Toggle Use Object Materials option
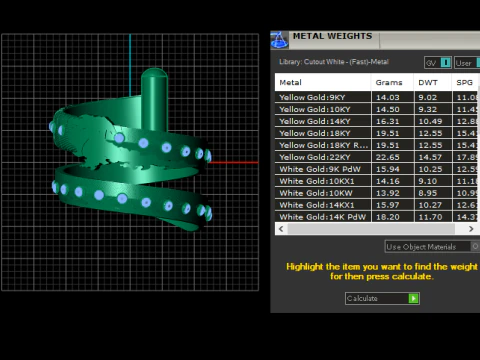Viewport: 480px width, 360px height. [432, 247]
